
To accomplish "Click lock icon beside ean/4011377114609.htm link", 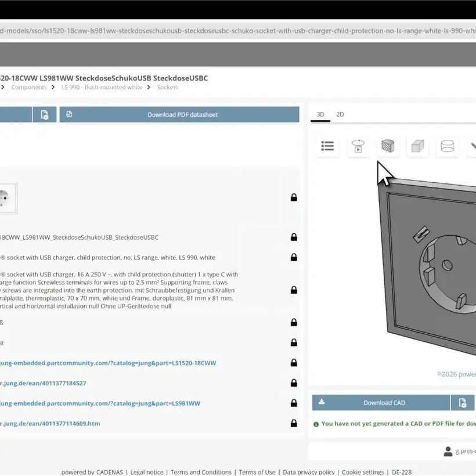I will coord(294,423).
